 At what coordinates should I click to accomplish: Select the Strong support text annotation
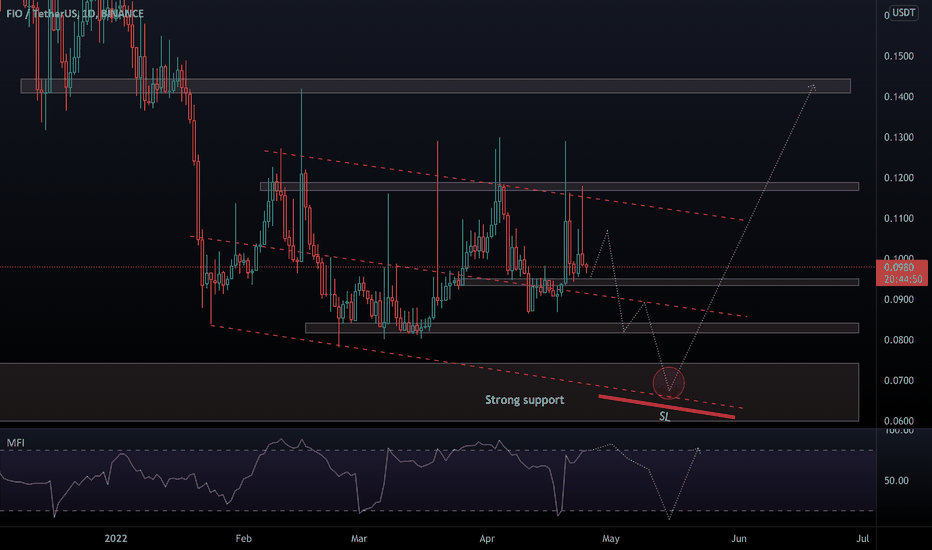524,400
